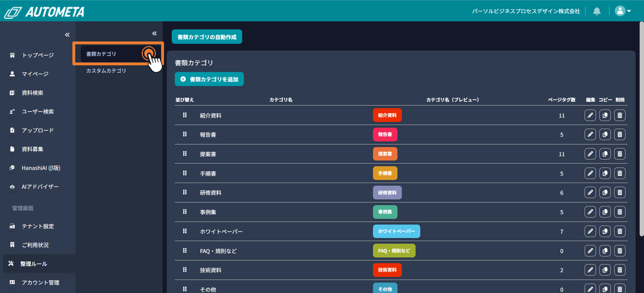
Task: Edit the 手順書 category
Action: click(x=590, y=173)
